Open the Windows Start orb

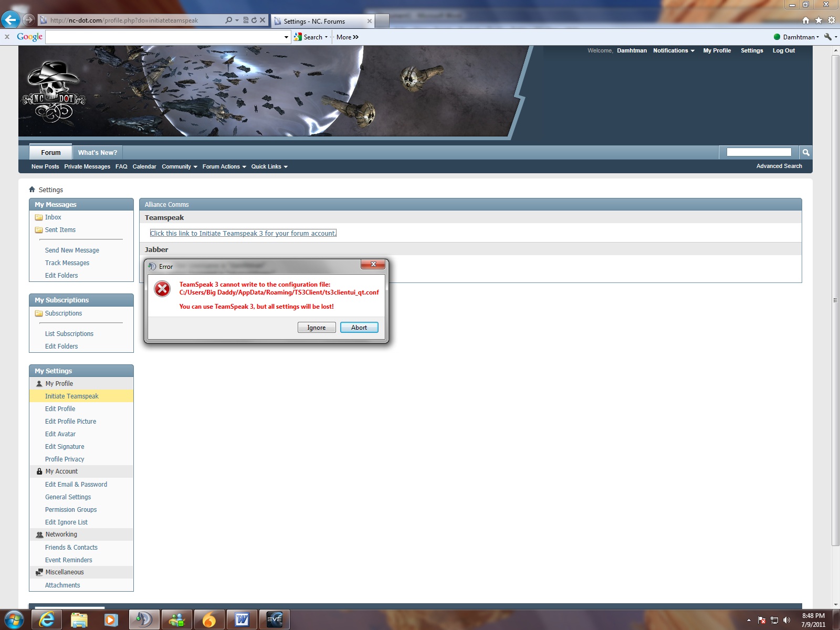13,620
